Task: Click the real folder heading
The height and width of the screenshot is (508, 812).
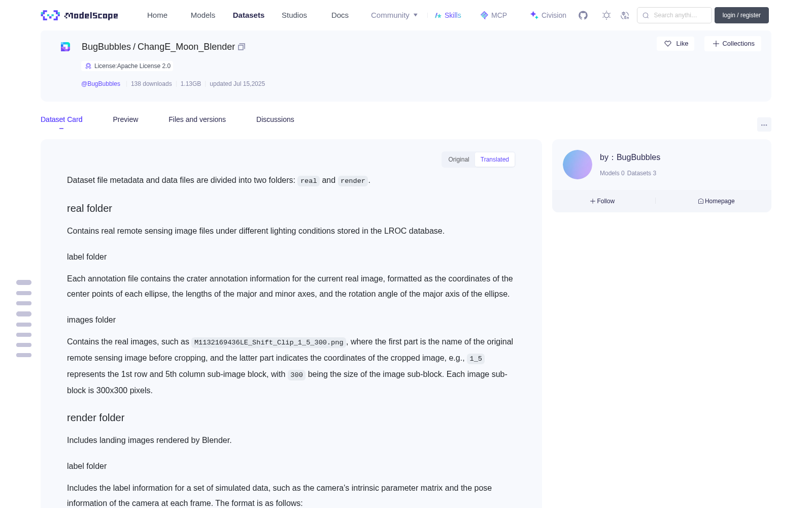Action: click(x=89, y=208)
